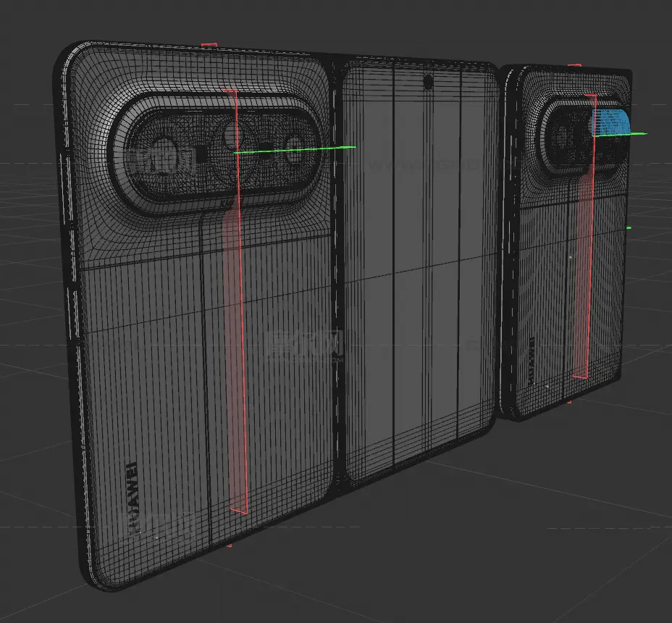
Task: Click the blue highlighted faces on the small phone
Action: coord(612,123)
